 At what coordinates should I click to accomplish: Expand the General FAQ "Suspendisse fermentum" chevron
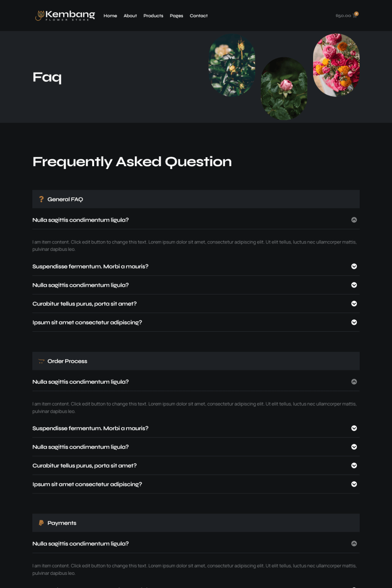(x=354, y=267)
